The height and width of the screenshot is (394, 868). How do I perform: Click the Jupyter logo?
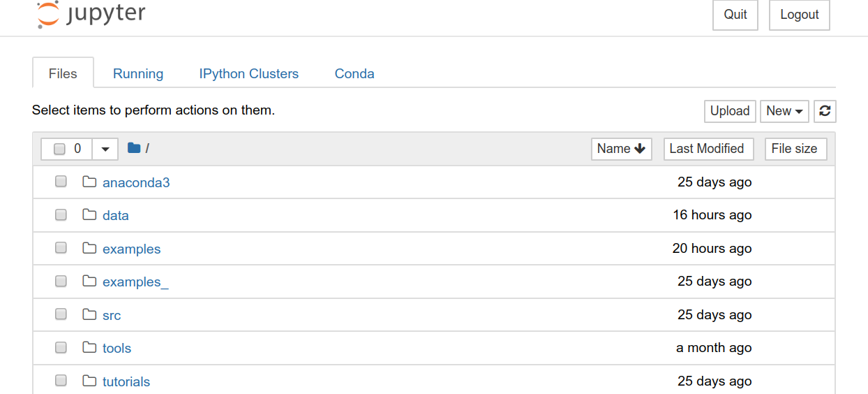click(91, 14)
